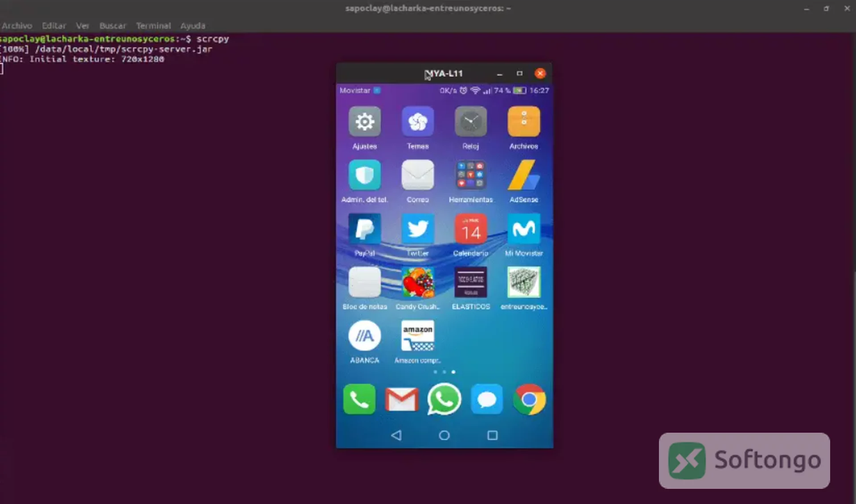Tap the Android recent apps button
Viewport: 856px width, 504px height.
coord(492,435)
